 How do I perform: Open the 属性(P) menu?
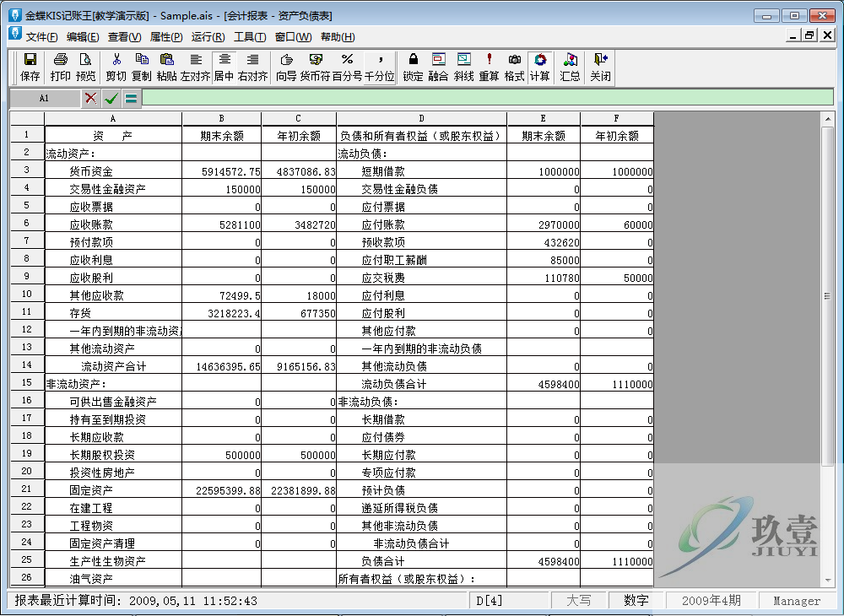pos(166,37)
